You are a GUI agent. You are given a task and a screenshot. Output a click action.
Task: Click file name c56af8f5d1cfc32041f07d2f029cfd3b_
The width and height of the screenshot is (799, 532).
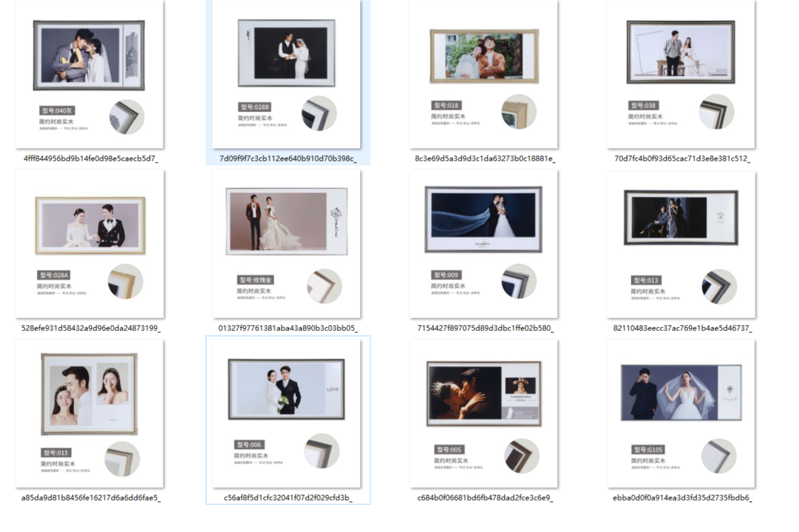tap(288, 498)
